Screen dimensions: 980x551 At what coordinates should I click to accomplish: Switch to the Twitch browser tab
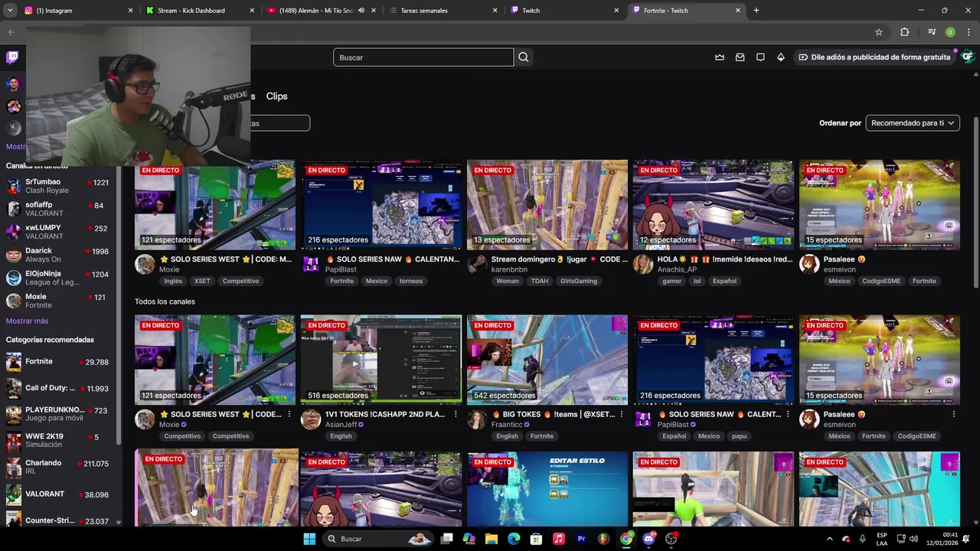pyautogui.click(x=564, y=11)
